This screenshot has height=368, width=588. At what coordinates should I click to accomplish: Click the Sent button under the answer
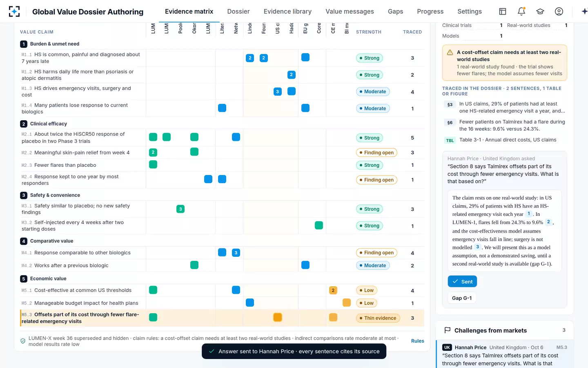point(462,281)
